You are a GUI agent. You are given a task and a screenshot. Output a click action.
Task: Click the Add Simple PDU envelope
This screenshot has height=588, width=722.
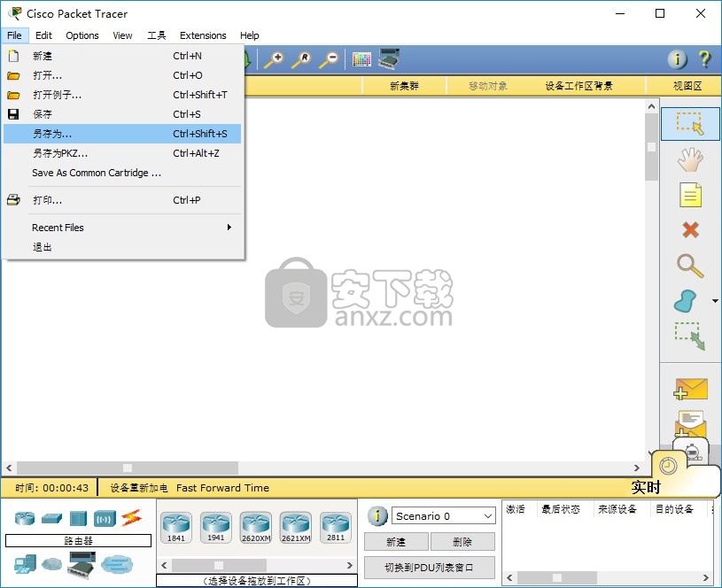690,390
